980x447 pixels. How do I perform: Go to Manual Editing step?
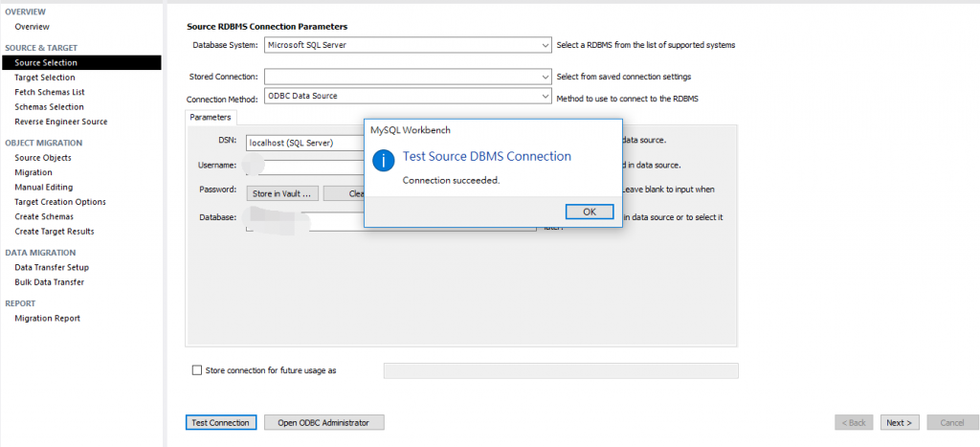pyautogui.click(x=44, y=187)
